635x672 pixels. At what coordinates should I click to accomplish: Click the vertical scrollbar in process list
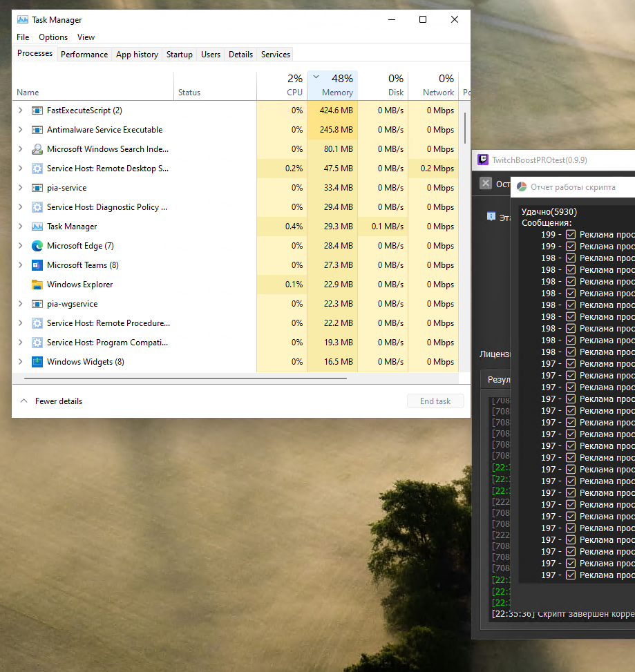pos(465,128)
